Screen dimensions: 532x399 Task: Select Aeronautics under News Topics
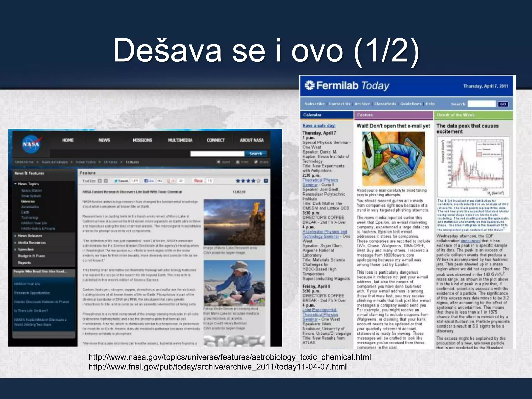pos(30,207)
